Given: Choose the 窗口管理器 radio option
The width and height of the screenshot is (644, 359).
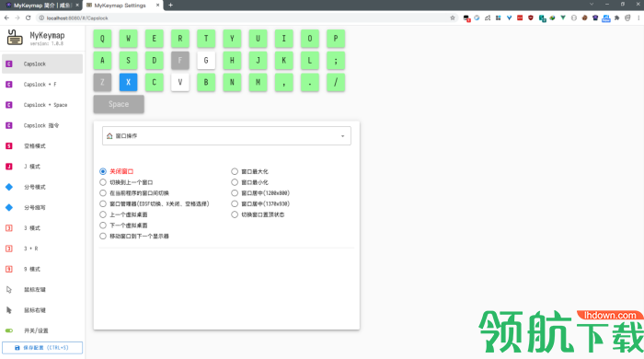Looking at the screenshot, I should click(103, 203).
